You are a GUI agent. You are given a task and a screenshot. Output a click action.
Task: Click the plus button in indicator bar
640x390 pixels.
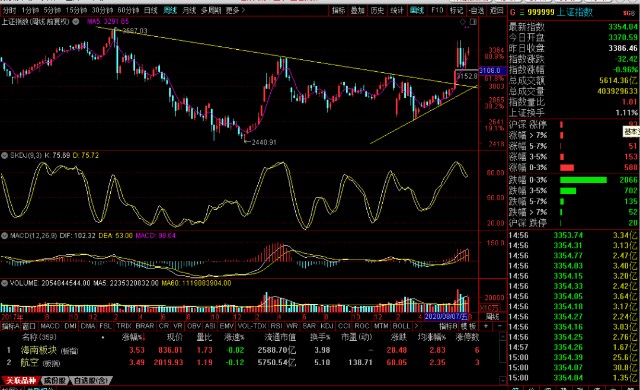tap(486, 326)
